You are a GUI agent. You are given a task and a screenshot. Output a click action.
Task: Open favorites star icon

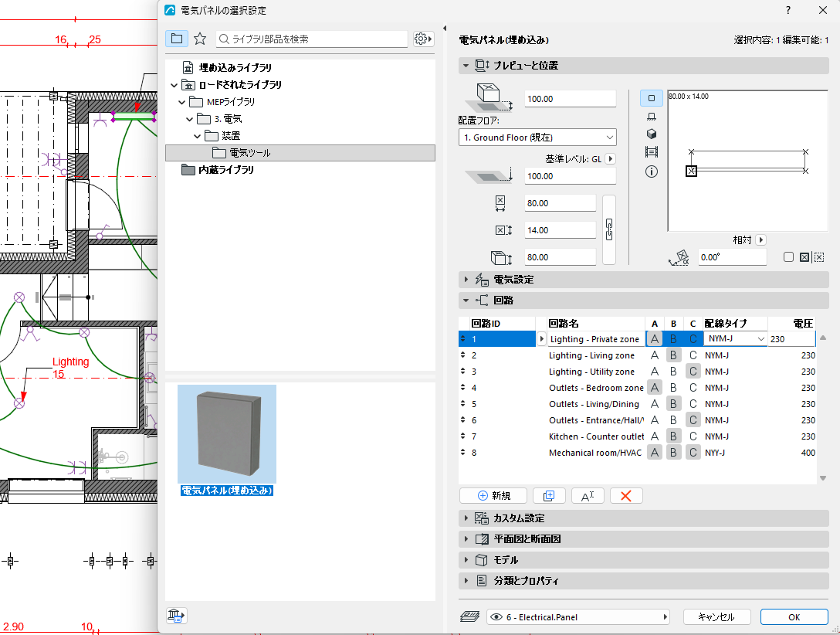[200, 39]
